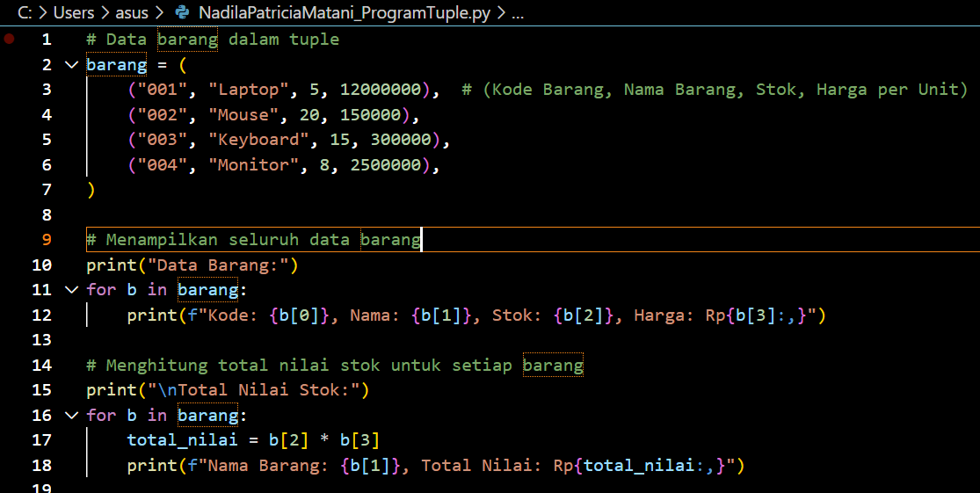Click the Python file icon in the breadcrumb

[183, 12]
